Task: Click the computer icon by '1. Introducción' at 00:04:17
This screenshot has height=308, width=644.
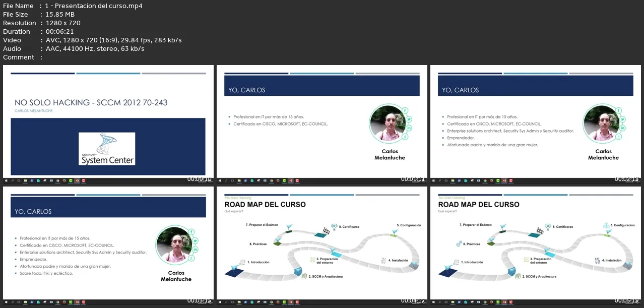Action: (242, 262)
